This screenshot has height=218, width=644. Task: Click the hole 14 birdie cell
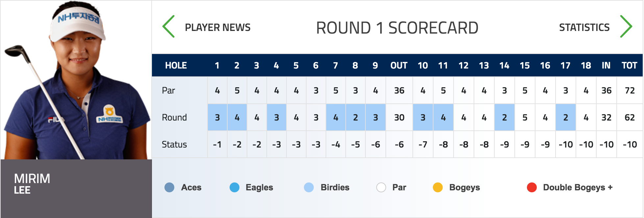pyautogui.click(x=505, y=117)
